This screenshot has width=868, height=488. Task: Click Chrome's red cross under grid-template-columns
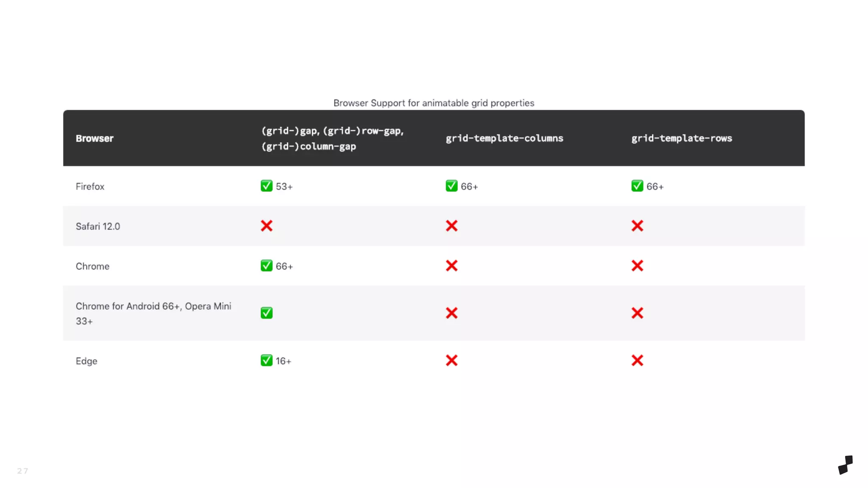pos(451,266)
